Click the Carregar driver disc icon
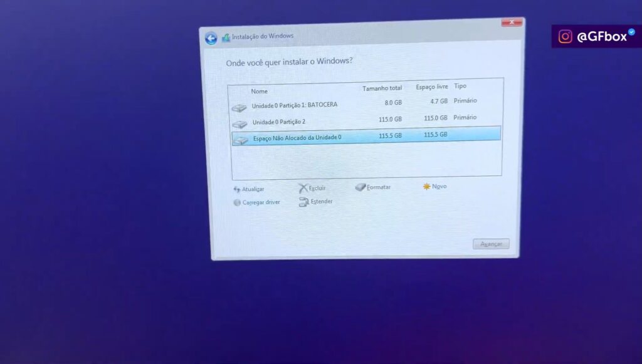Viewport: 642px width, 364px height. (237, 202)
